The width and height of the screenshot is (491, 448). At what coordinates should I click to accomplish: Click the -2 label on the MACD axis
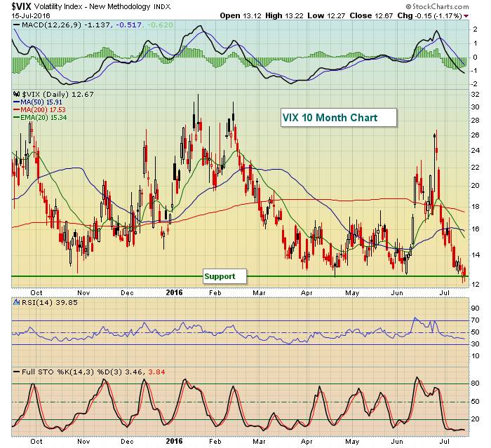pos(474,84)
